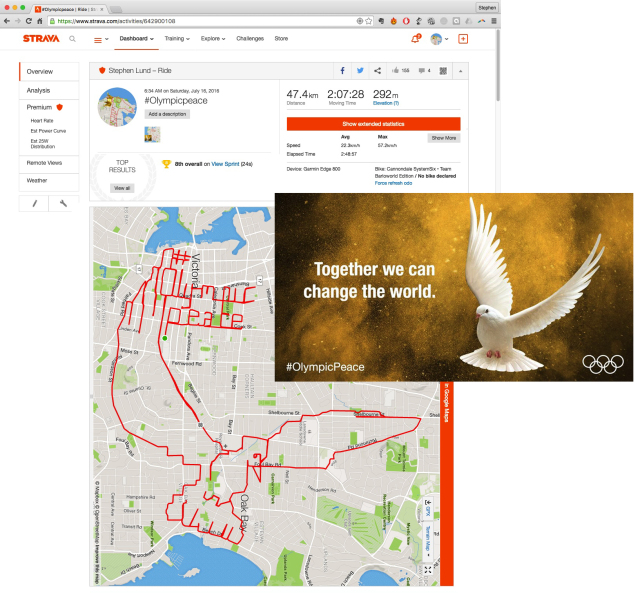
Task: Open the Dashboard dropdown menu
Action: pos(136,39)
